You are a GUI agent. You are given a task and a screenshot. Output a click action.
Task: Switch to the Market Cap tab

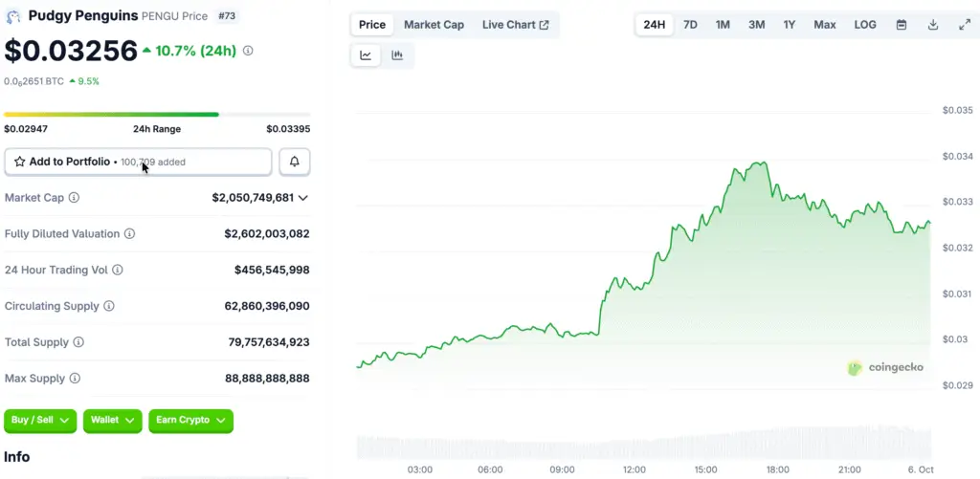pyautogui.click(x=434, y=25)
